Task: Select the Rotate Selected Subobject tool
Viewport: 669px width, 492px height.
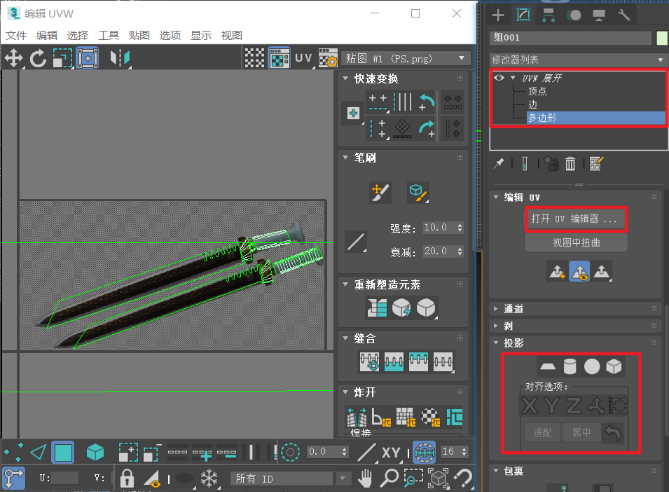Action: 38,58
